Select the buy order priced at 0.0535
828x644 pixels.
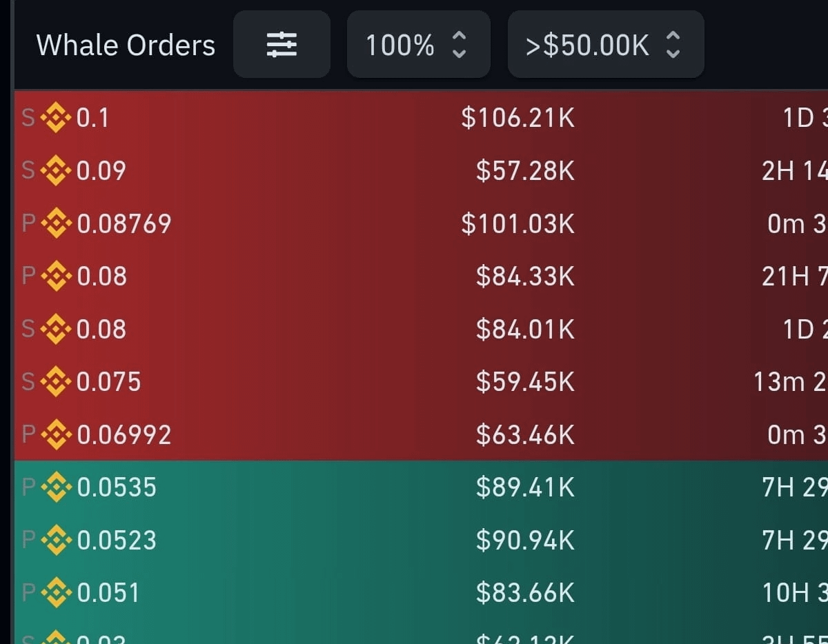point(117,487)
